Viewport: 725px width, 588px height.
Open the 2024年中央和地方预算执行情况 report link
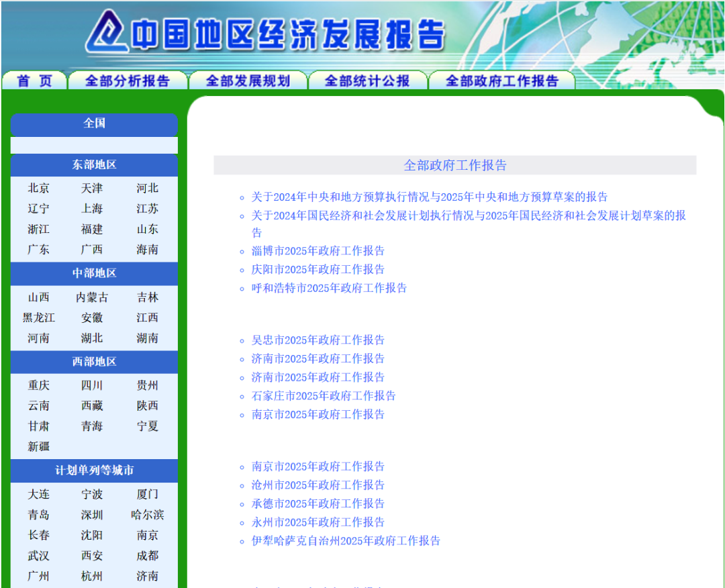tap(429, 197)
